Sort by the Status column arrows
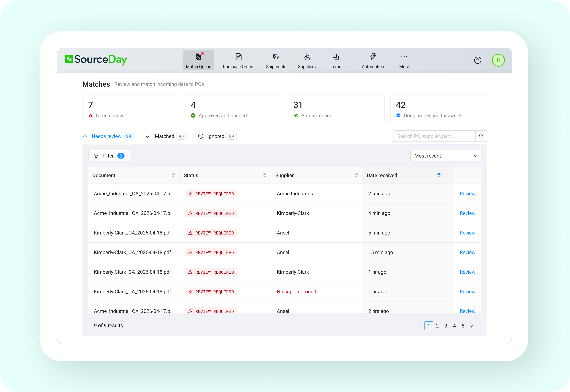This screenshot has height=392, width=570. click(265, 175)
